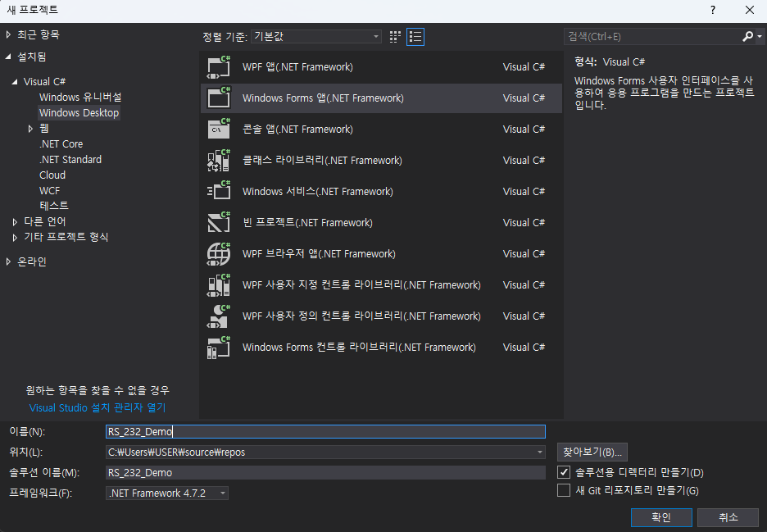Open search options dropdown arrow
The image size is (767, 532).
(759, 36)
